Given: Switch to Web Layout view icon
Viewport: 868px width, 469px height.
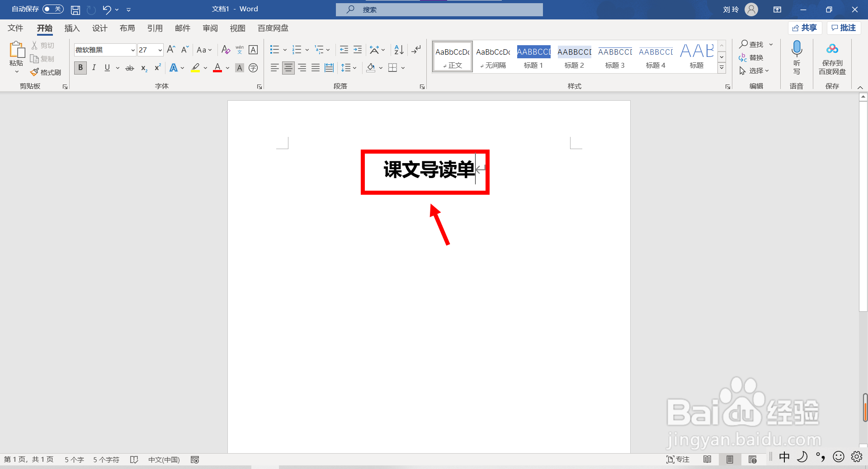Looking at the screenshot, I should point(753,460).
